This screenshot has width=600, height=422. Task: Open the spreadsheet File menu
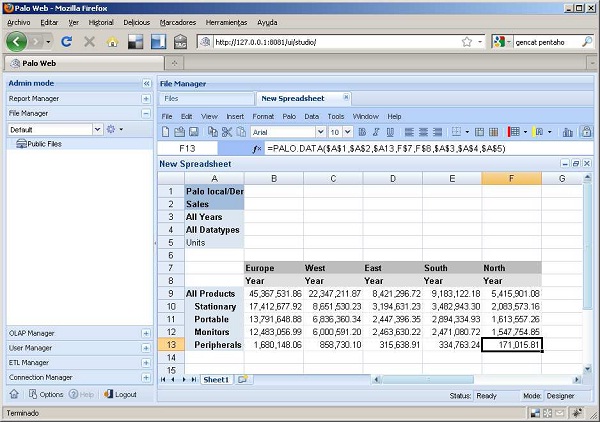[167, 116]
